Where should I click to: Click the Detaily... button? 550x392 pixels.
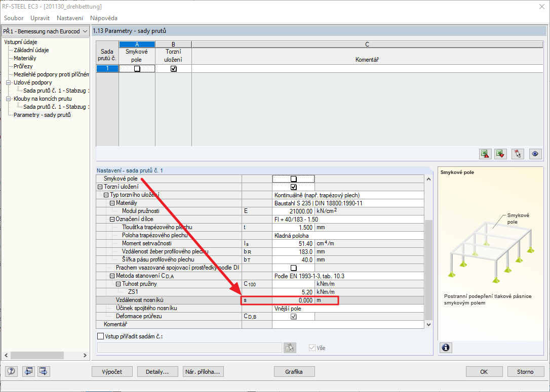point(158,372)
